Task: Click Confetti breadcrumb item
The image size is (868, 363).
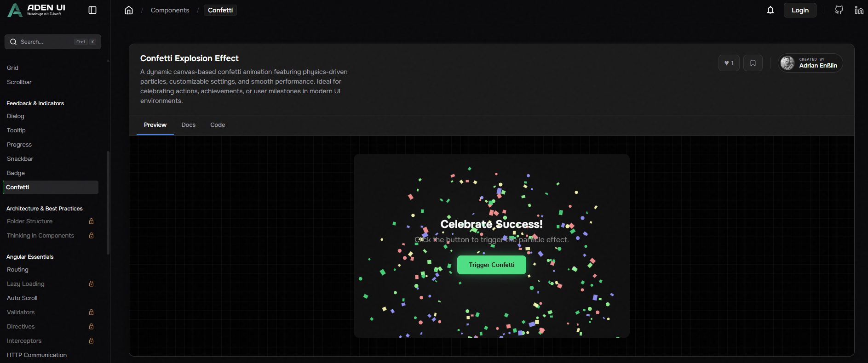Action: (x=220, y=10)
